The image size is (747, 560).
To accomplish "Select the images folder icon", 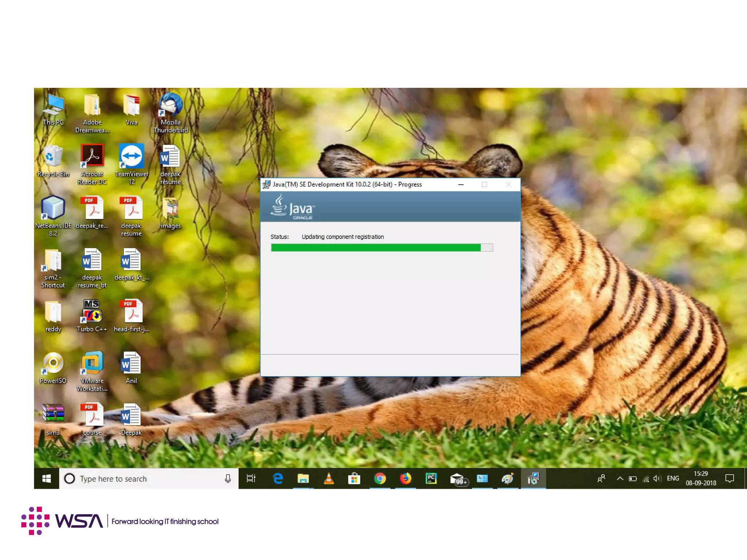I will click(170, 213).
